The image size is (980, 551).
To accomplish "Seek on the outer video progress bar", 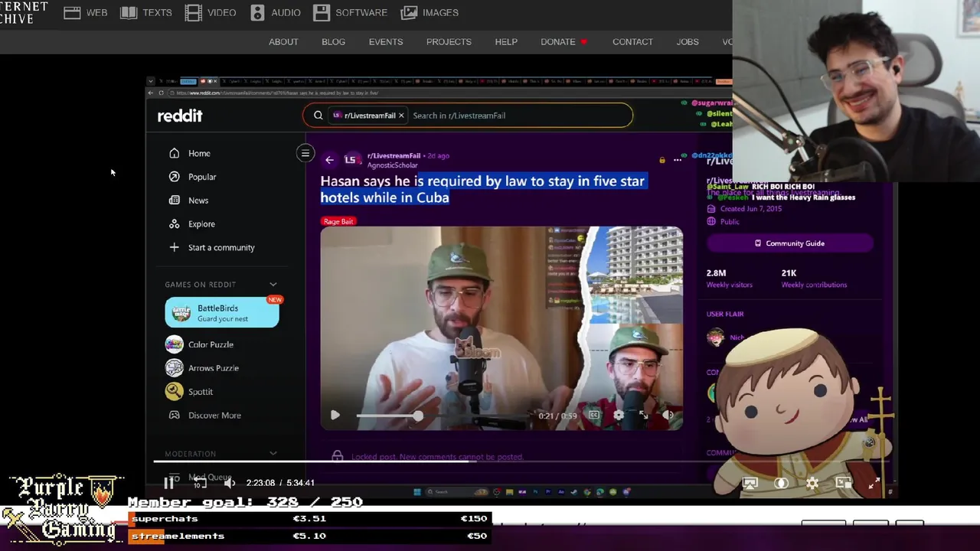I will click(x=521, y=461).
